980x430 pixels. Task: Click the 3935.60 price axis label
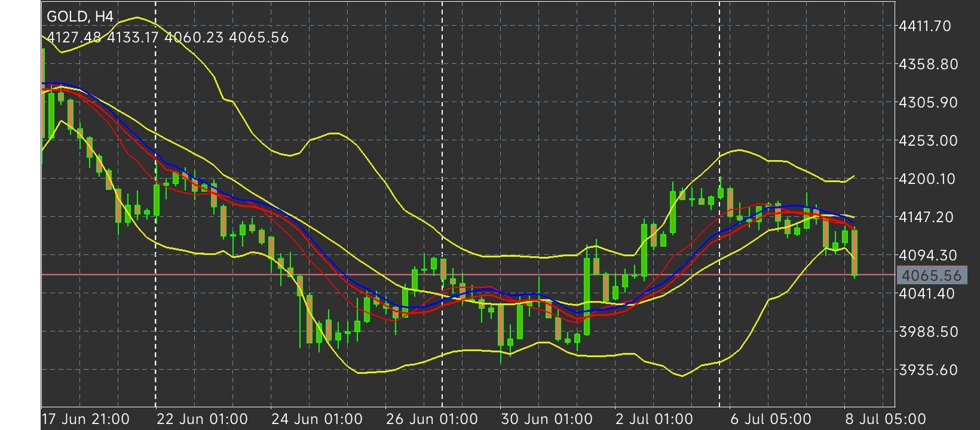[x=929, y=370]
